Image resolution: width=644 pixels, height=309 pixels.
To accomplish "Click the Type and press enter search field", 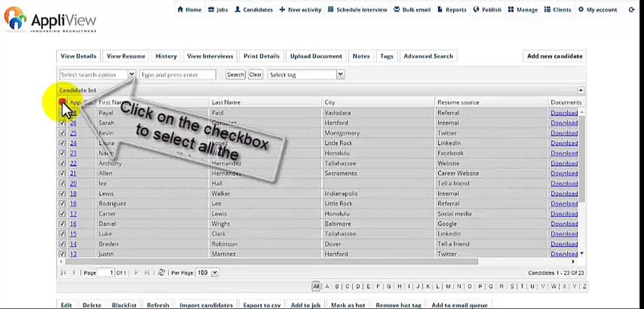I will [x=177, y=75].
